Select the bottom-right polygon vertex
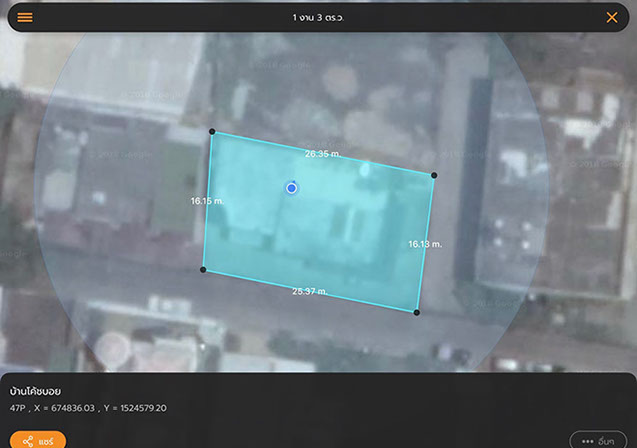The height and width of the screenshot is (448, 637). click(x=417, y=312)
